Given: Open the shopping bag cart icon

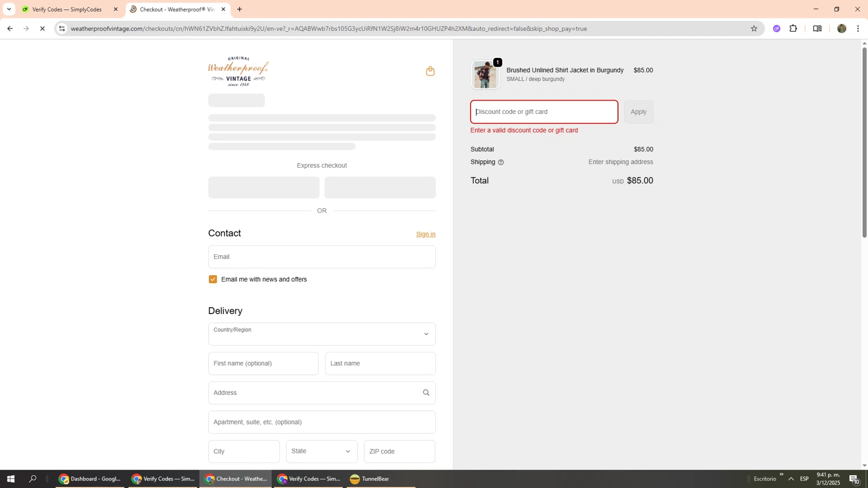Looking at the screenshot, I should pyautogui.click(x=430, y=71).
